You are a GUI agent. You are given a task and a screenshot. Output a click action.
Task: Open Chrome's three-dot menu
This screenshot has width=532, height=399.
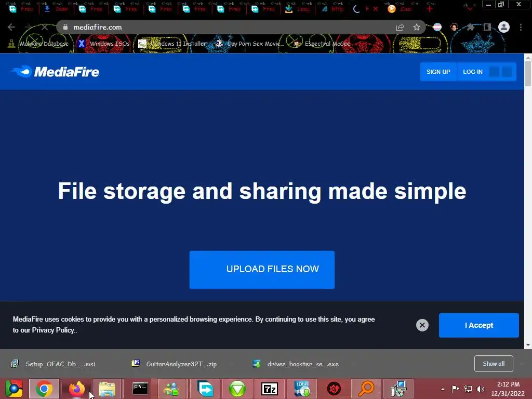coord(521,27)
